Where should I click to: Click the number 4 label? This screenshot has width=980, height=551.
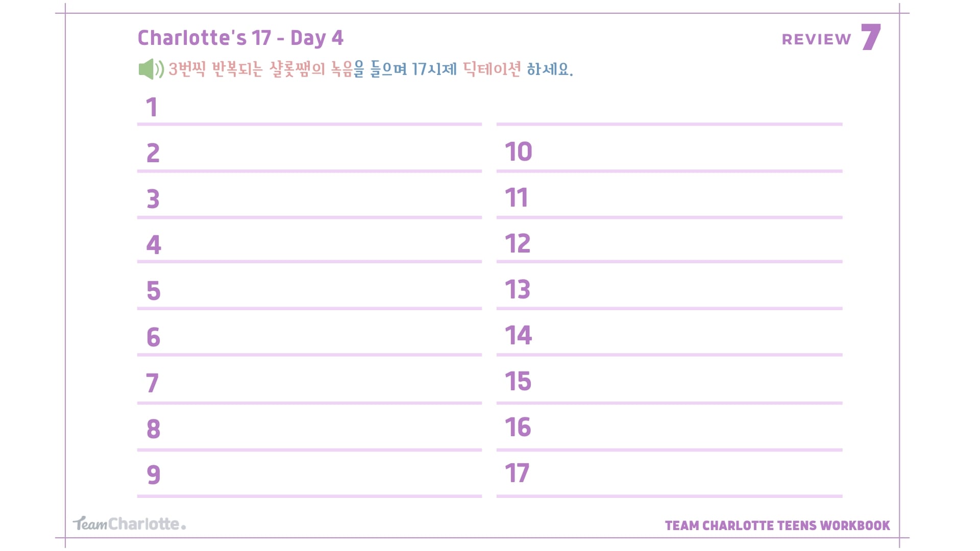[x=154, y=244]
